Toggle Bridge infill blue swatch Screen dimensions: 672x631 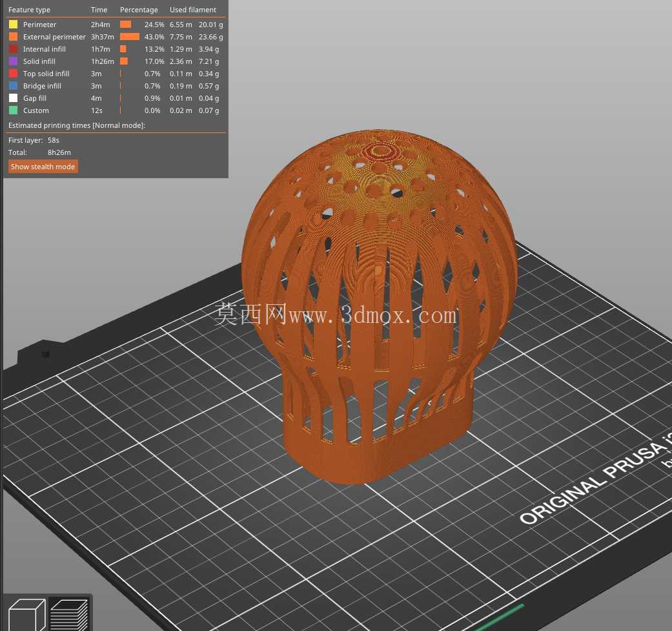click(14, 86)
